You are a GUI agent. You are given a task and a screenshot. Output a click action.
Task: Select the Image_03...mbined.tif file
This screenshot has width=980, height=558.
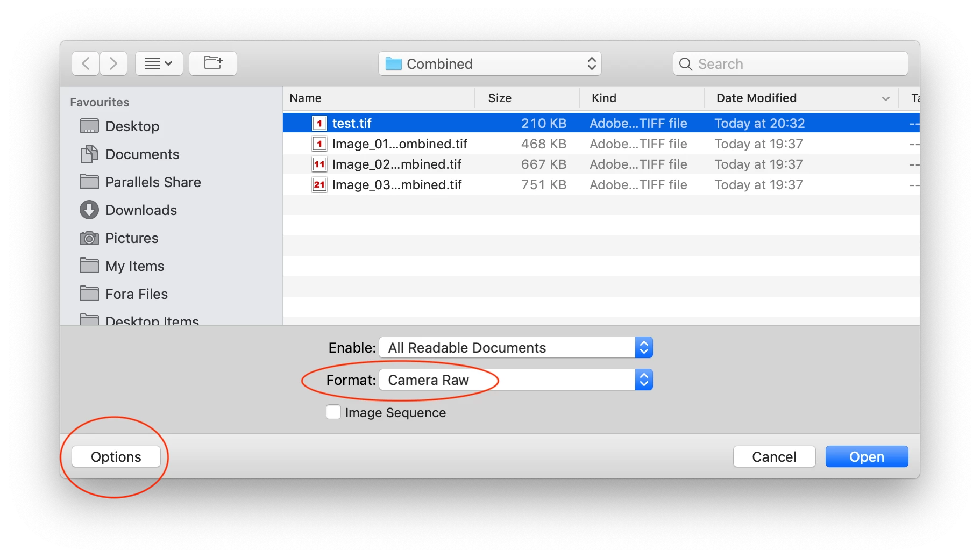pos(601,184)
